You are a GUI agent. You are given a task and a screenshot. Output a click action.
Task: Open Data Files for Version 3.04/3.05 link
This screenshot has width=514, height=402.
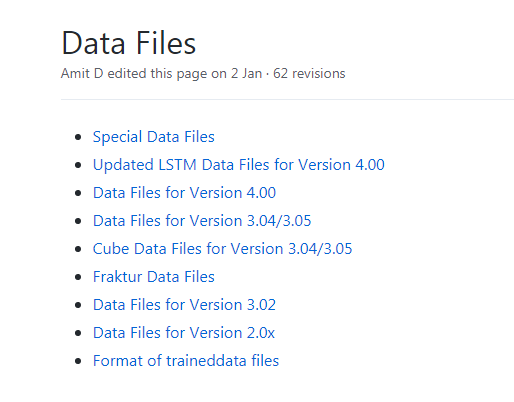click(x=202, y=221)
